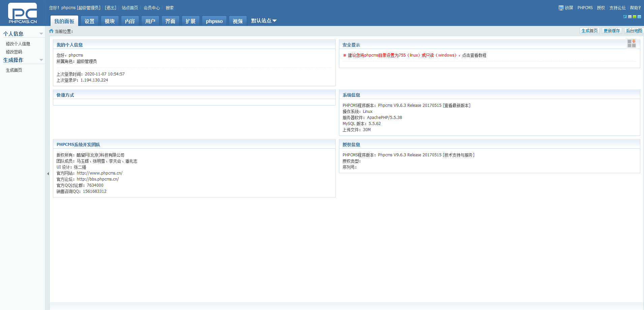The width and height of the screenshot is (644, 310).
Task: Click the home icon beside 当前位置
Action: (51, 31)
